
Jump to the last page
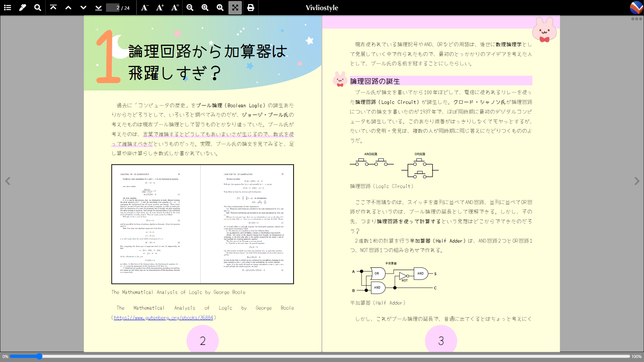[98, 7]
